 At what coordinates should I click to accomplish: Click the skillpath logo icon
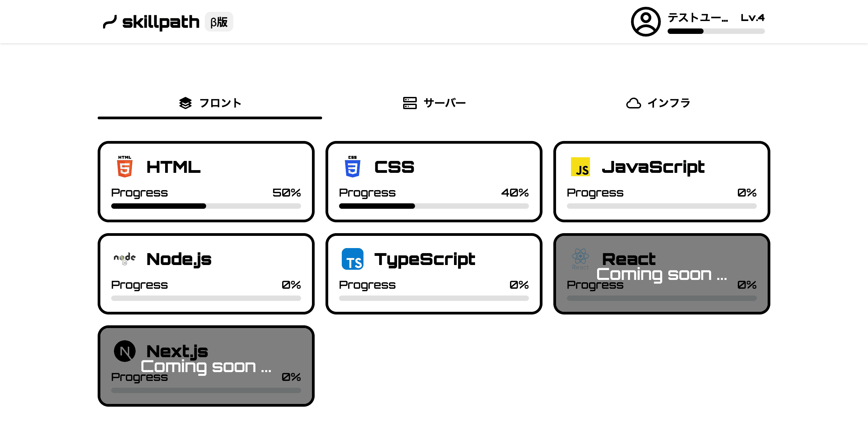pos(110,22)
